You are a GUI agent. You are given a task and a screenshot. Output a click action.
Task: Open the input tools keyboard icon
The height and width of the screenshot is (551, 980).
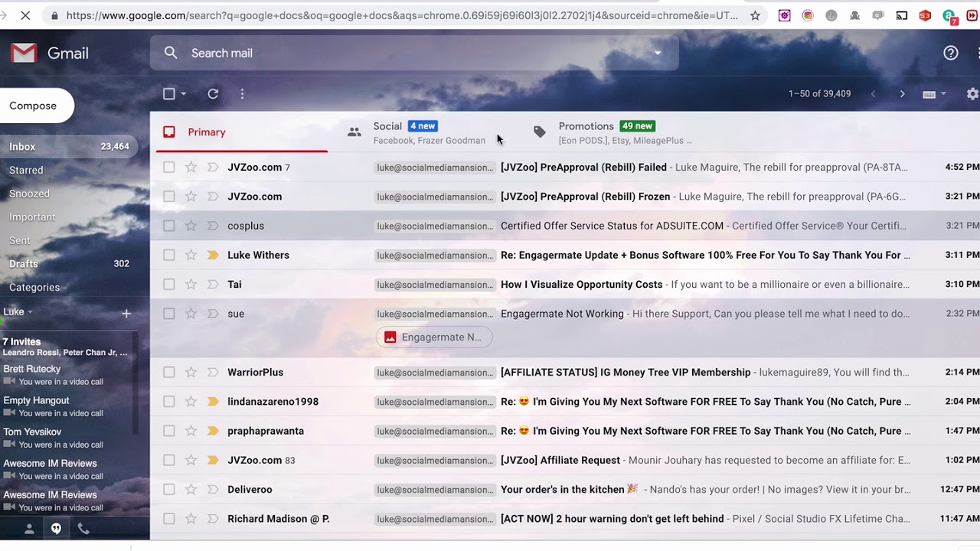point(929,94)
